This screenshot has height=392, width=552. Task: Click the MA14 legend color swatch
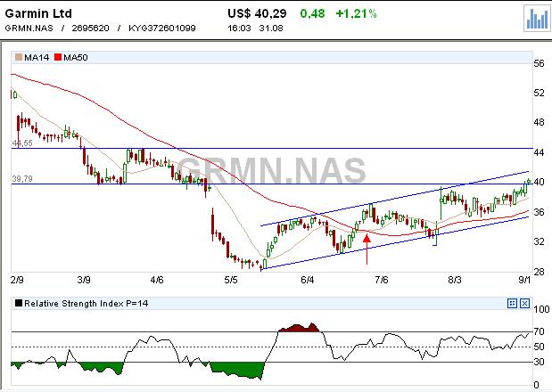(19, 57)
